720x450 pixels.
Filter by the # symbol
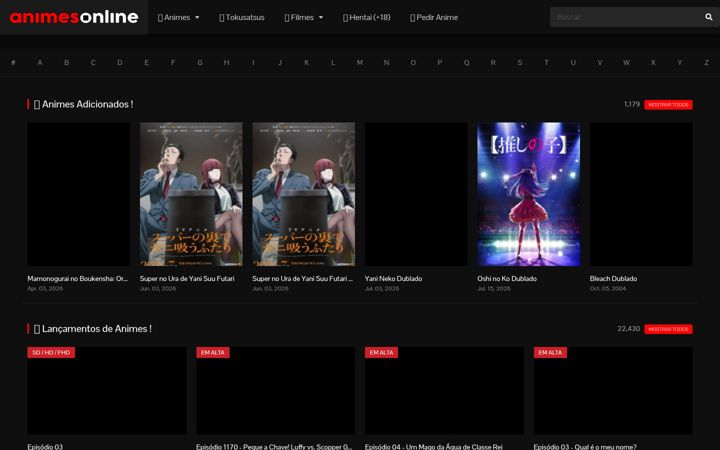13,62
